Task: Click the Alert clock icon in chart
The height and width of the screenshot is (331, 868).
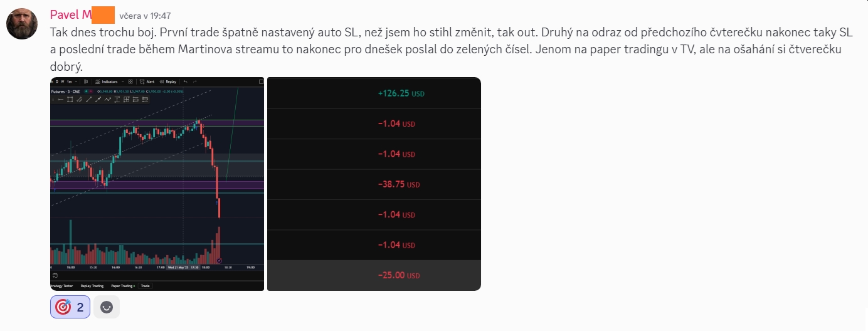Action: click(142, 81)
